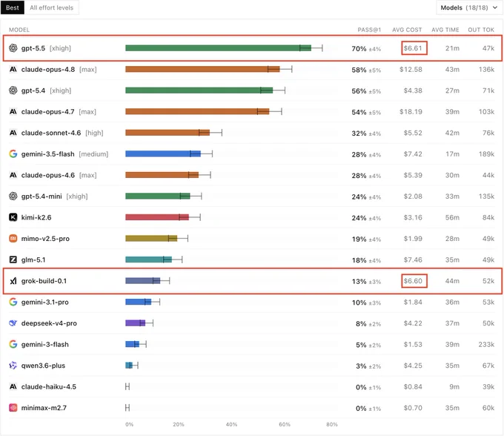Click the yellow mimo-v2.5-pro pass rate bar
The width and height of the screenshot is (504, 436).
[151, 239]
